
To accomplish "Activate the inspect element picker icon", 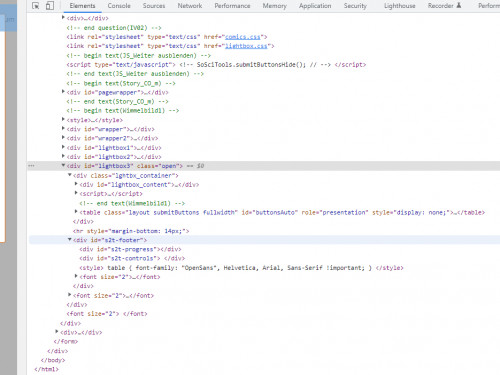I will [x=36, y=6].
